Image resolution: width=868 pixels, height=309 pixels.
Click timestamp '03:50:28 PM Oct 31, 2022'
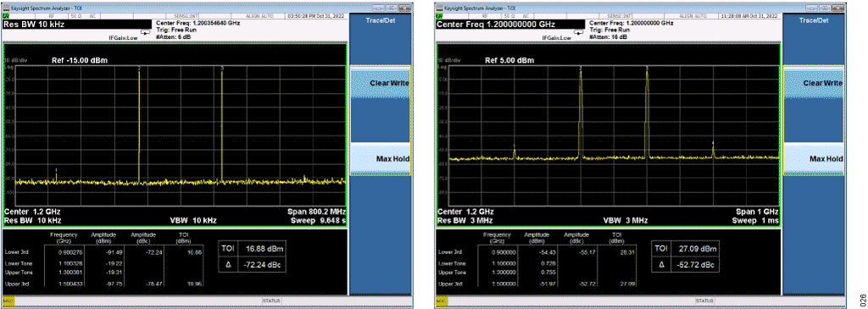coord(315,16)
